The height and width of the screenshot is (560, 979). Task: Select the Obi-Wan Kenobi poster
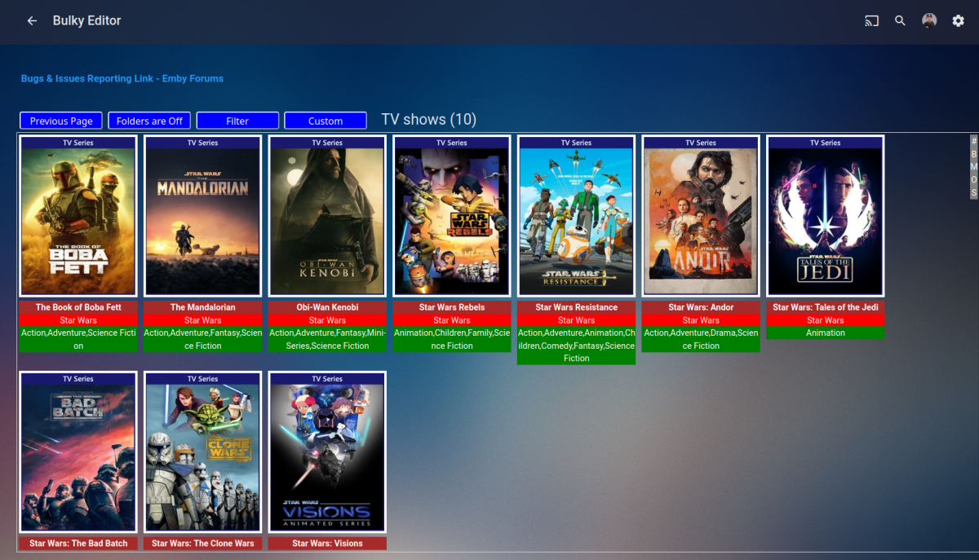coord(327,215)
